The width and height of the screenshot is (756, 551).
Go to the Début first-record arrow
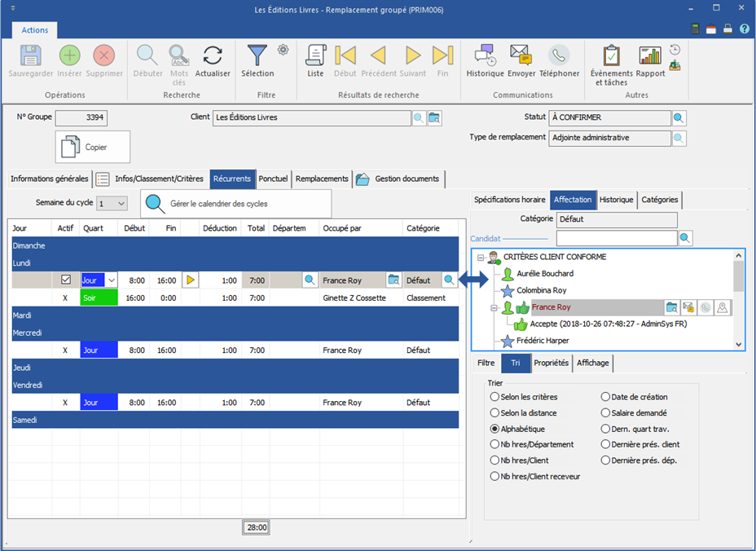point(345,55)
